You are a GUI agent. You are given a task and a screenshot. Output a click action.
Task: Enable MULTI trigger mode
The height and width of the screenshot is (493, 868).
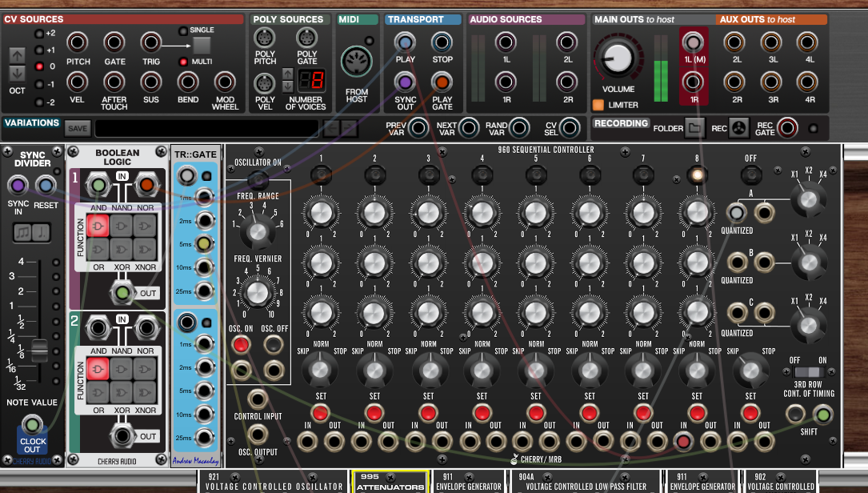182,62
